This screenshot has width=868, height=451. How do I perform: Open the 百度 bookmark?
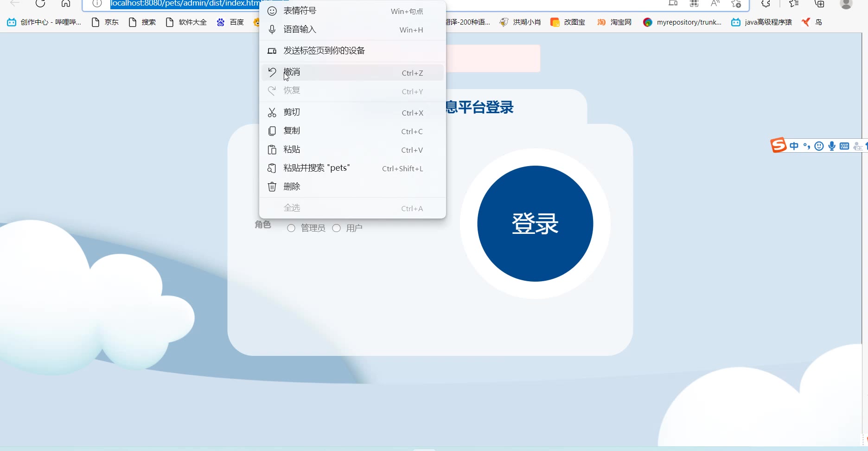point(230,22)
